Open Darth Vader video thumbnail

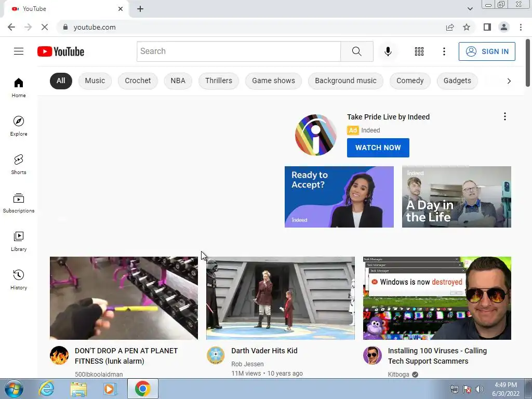280,298
